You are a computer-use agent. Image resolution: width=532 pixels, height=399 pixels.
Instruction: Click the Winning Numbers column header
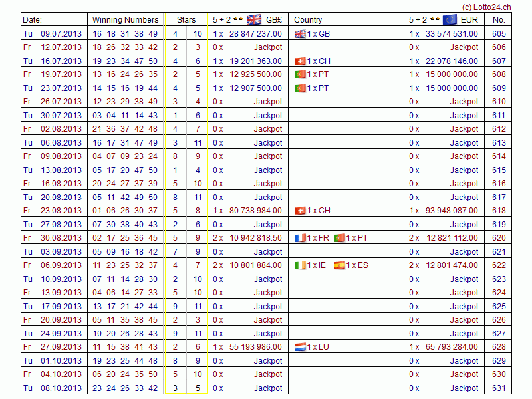click(125, 20)
